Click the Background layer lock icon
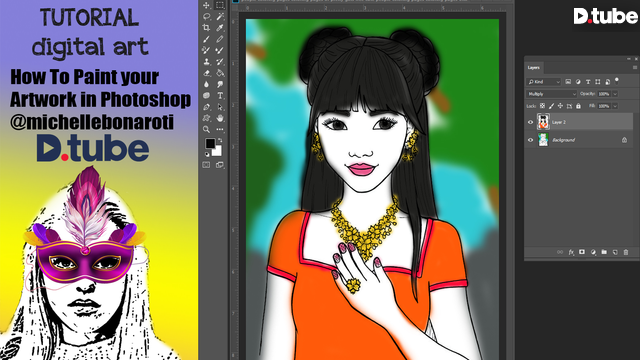Screen dimensions: 640x360 [624, 140]
